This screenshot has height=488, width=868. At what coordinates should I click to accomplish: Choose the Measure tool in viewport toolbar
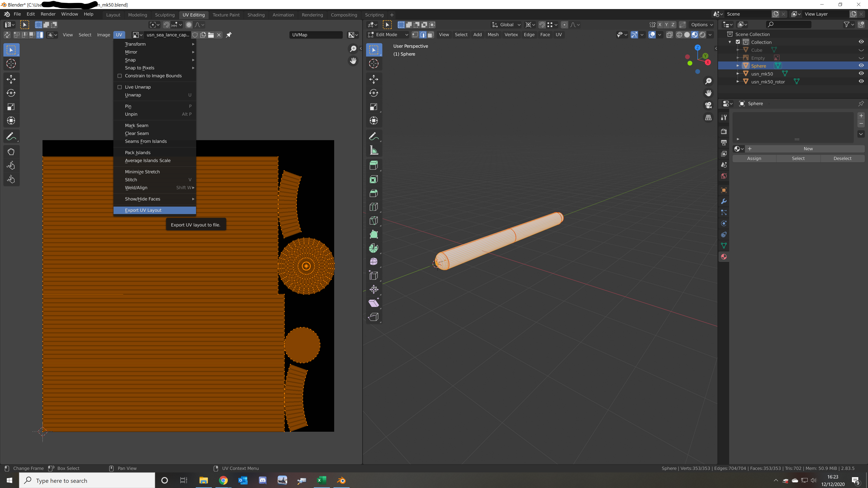(x=373, y=150)
